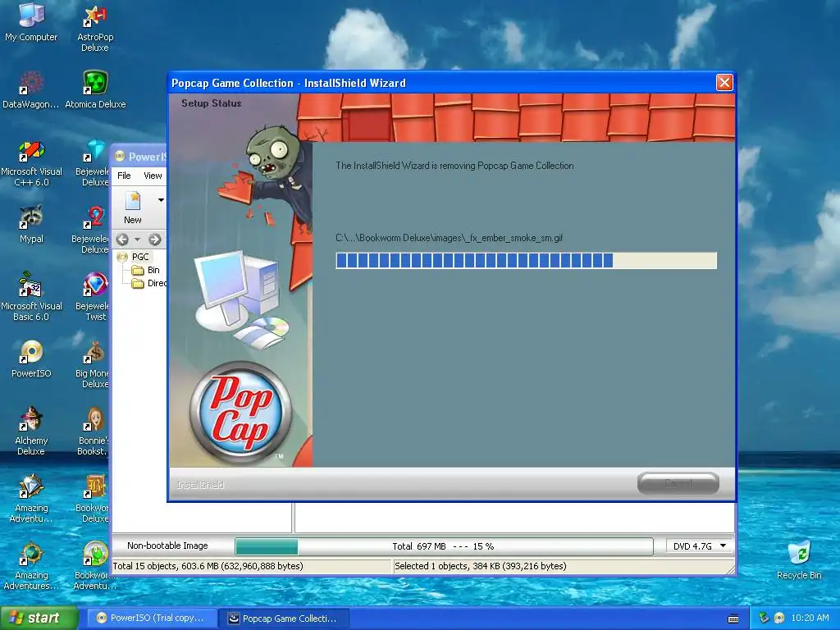Click the PowerISO disc tray icon
840x630 pixels.
click(779, 618)
